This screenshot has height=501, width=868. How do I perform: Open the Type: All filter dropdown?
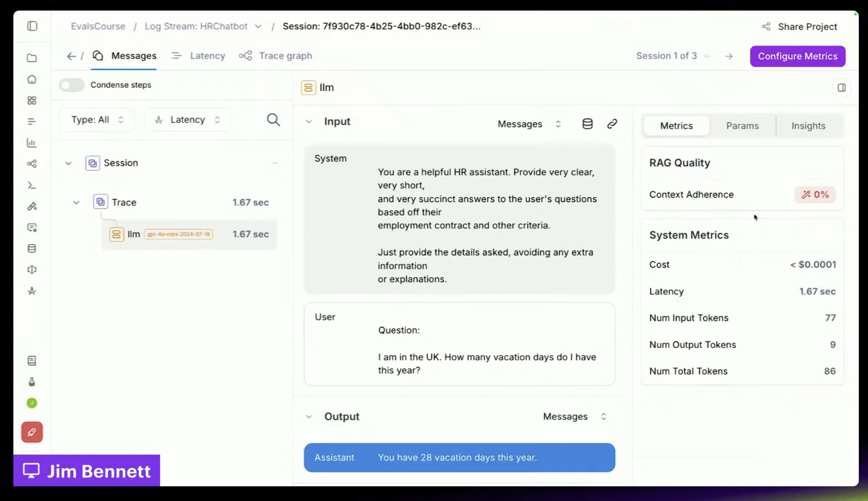tap(97, 120)
